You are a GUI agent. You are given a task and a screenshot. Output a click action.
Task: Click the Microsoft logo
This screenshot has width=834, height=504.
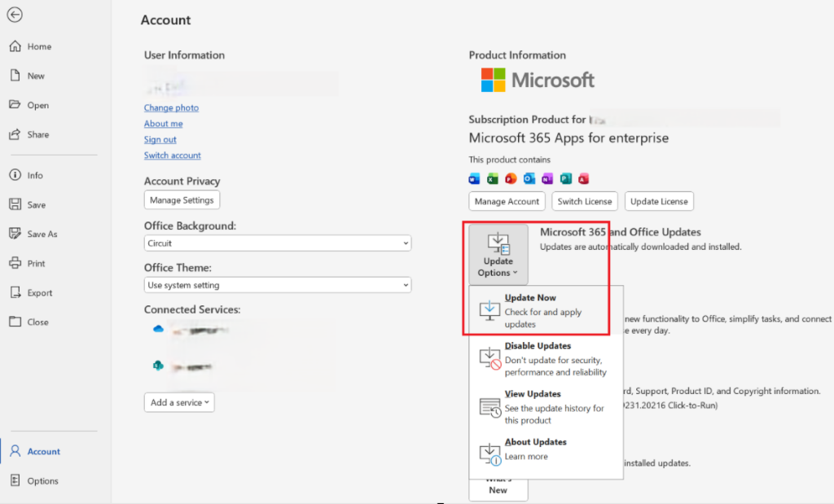tap(538, 81)
